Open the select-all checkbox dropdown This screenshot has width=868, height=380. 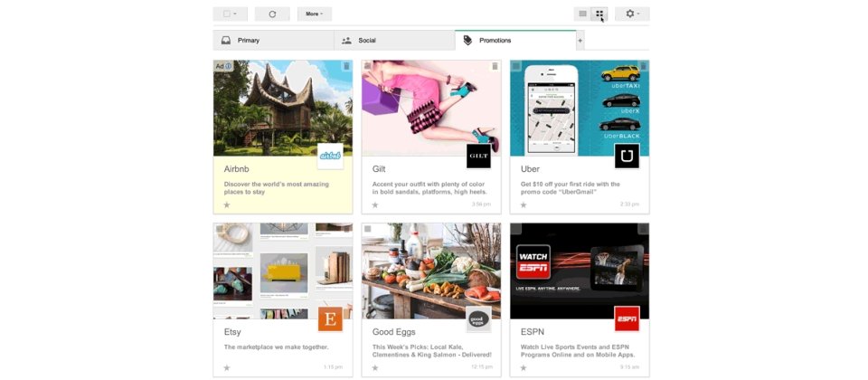click(230, 14)
